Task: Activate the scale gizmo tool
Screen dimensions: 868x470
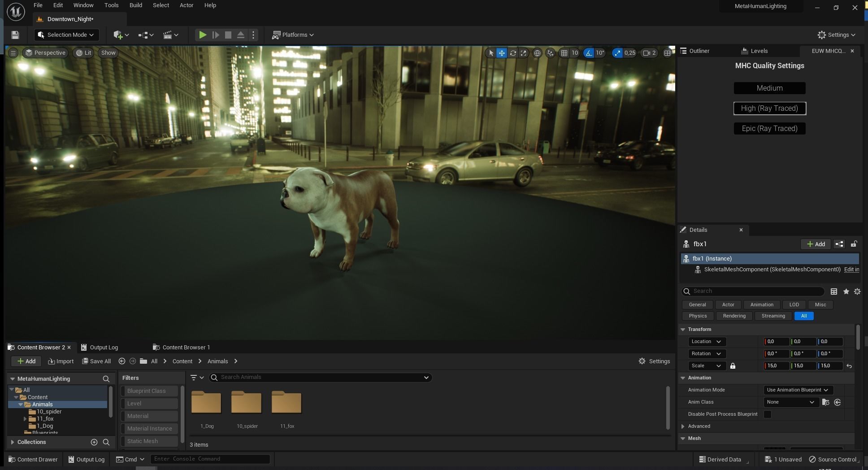Action: [x=523, y=53]
